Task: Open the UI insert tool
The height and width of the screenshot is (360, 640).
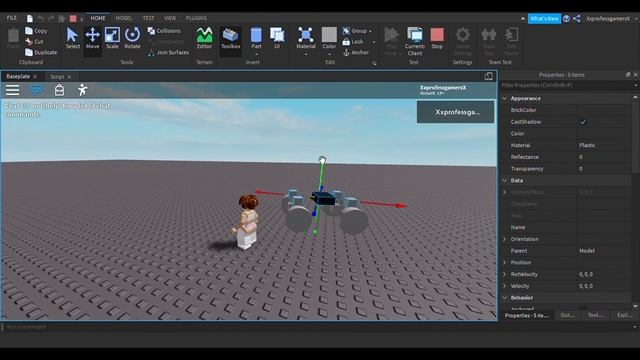Action: tap(277, 38)
